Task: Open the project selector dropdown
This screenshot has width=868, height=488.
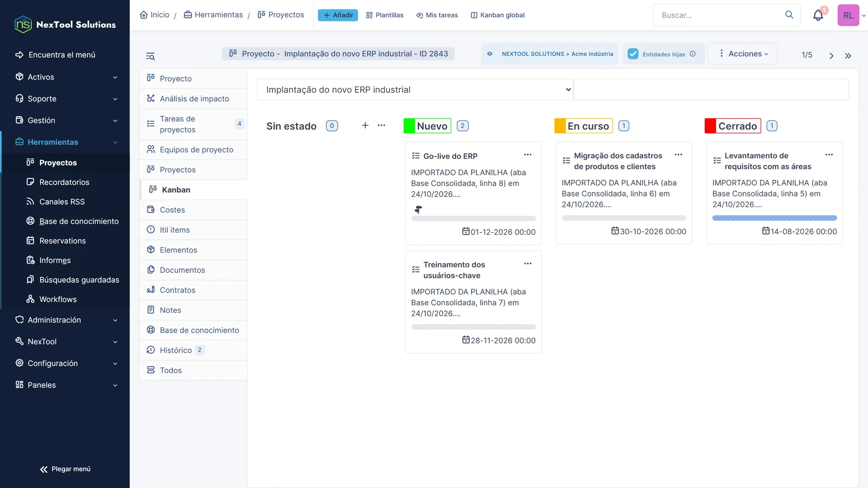Action: pyautogui.click(x=415, y=89)
